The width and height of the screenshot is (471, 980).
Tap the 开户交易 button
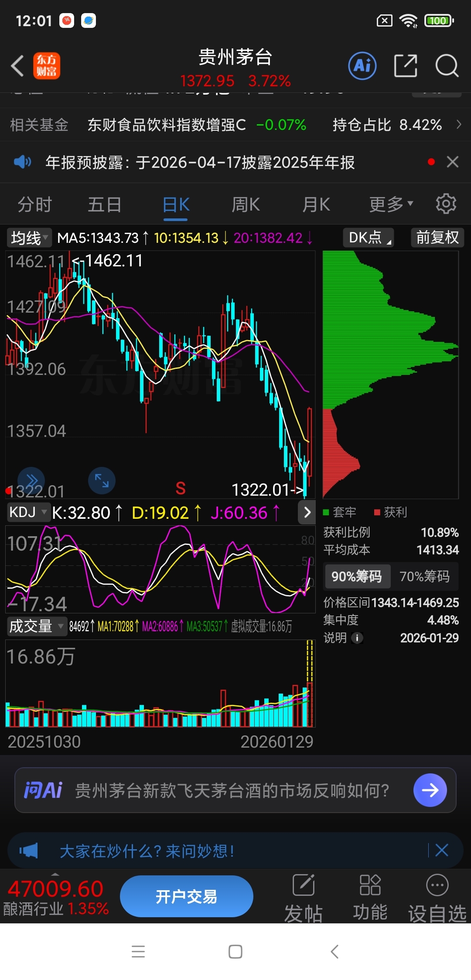click(x=187, y=896)
